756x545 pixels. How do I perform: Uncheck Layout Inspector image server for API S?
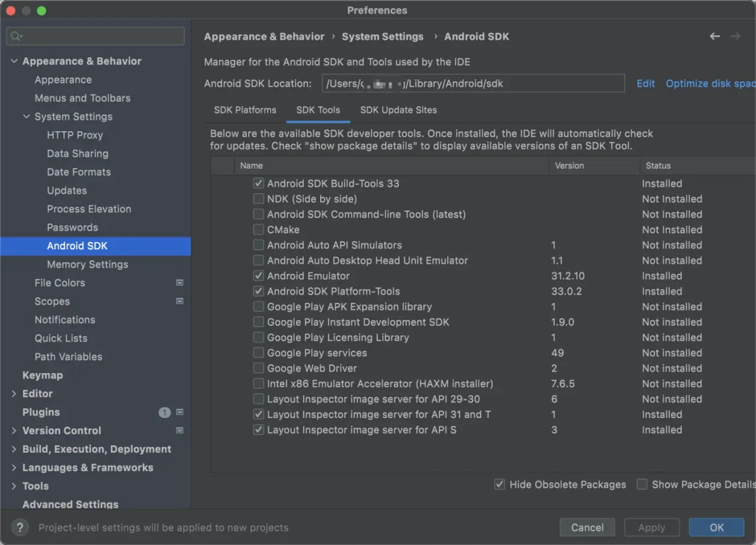tap(258, 430)
